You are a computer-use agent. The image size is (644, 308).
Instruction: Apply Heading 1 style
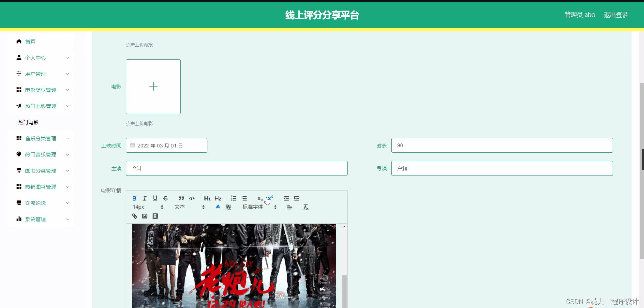pyautogui.click(x=207, y=198)
